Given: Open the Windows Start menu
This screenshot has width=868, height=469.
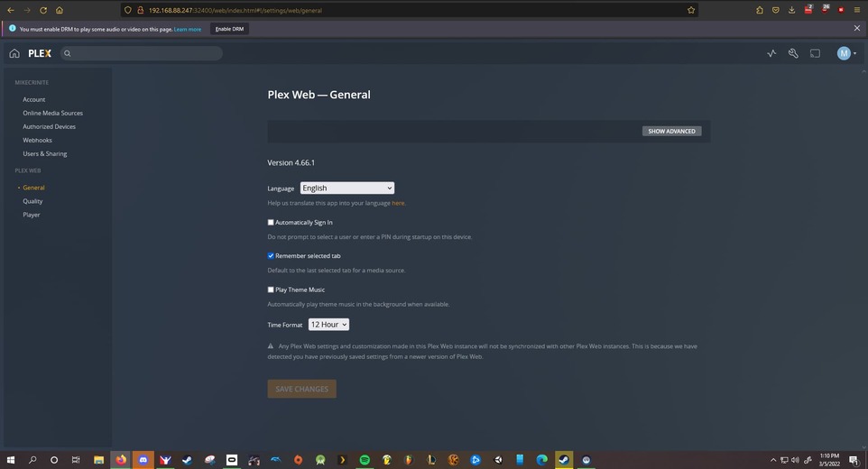Looking at the screenshot, I should pyautogui.click(x=11, y=460).
